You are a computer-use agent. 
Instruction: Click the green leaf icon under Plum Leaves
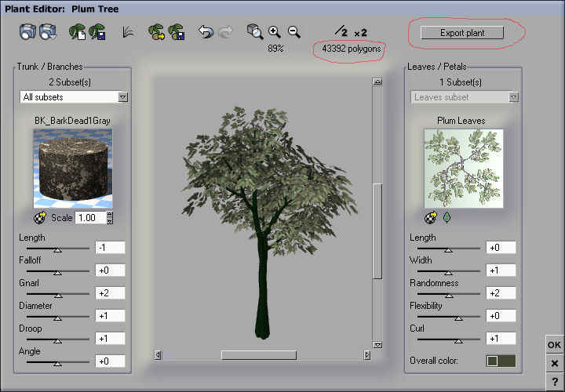(x=447, y=217)
